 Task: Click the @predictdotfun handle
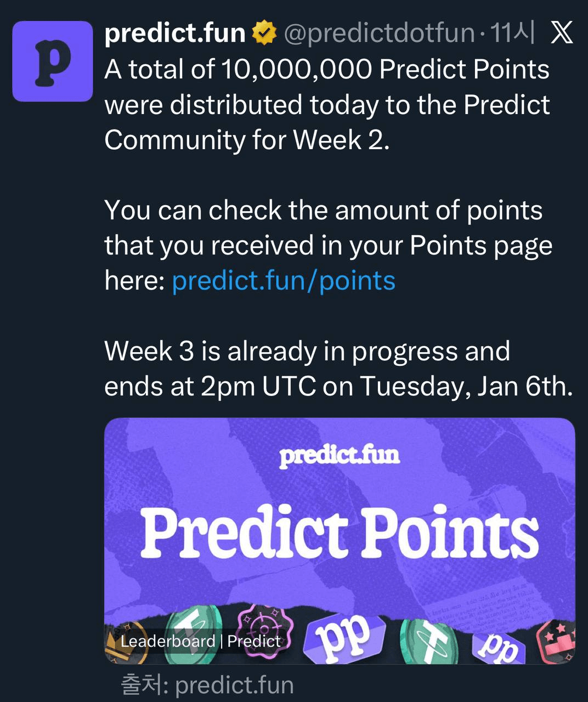coord(379,33)
